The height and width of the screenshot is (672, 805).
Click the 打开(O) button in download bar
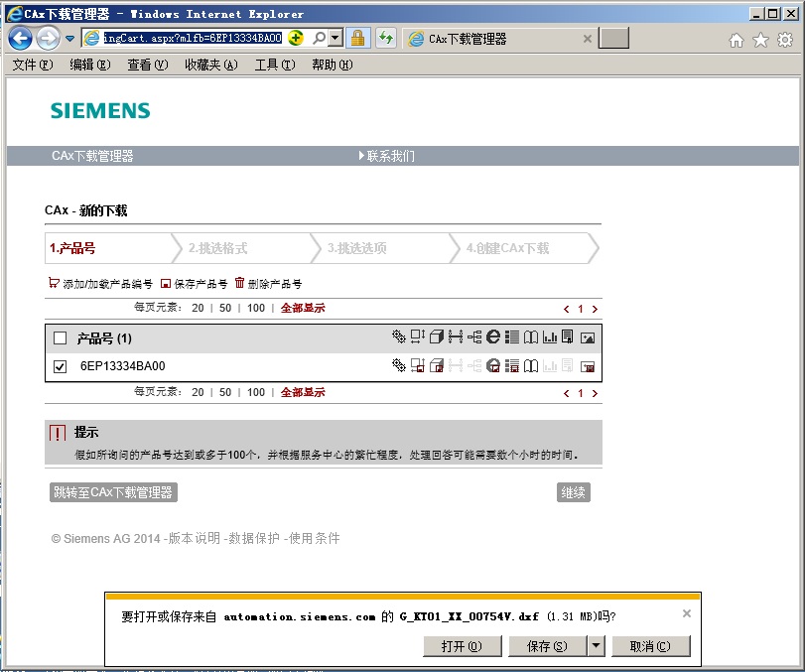(462, 646)
